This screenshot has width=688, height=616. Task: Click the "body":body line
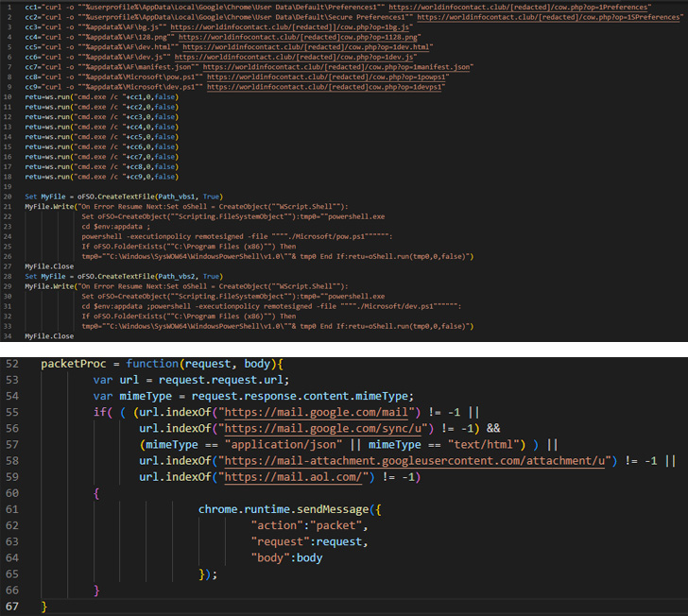[x=286, y=558]
